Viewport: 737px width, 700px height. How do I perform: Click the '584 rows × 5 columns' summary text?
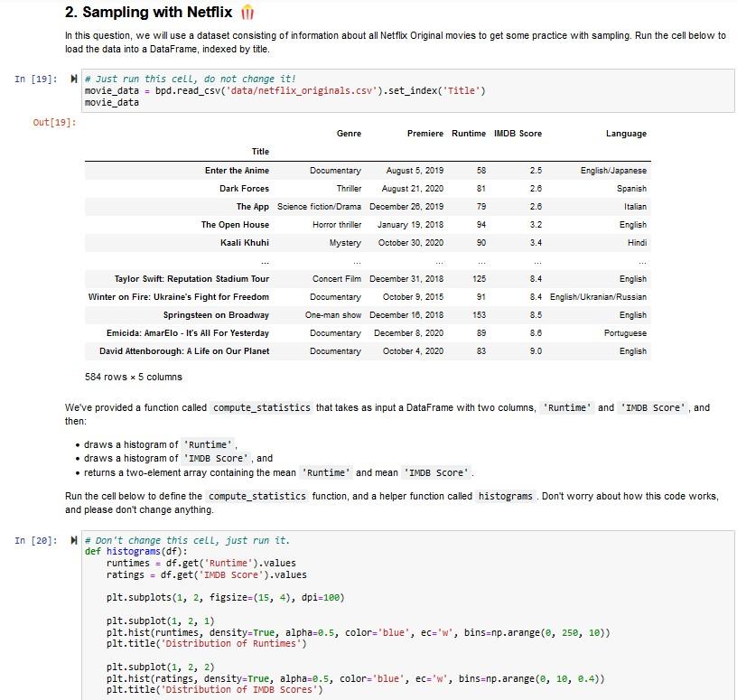[x=134, y=377]
